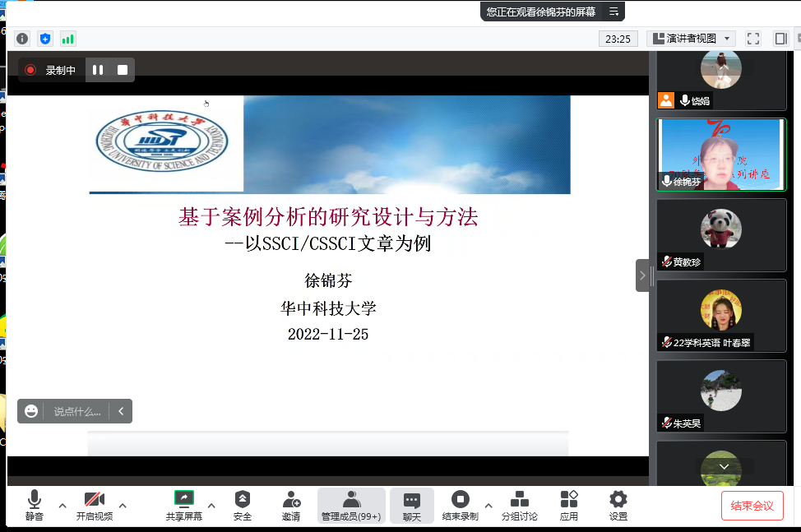
Task: Open Manage Members (管理成员) list
Action: [x=351, y=506]
